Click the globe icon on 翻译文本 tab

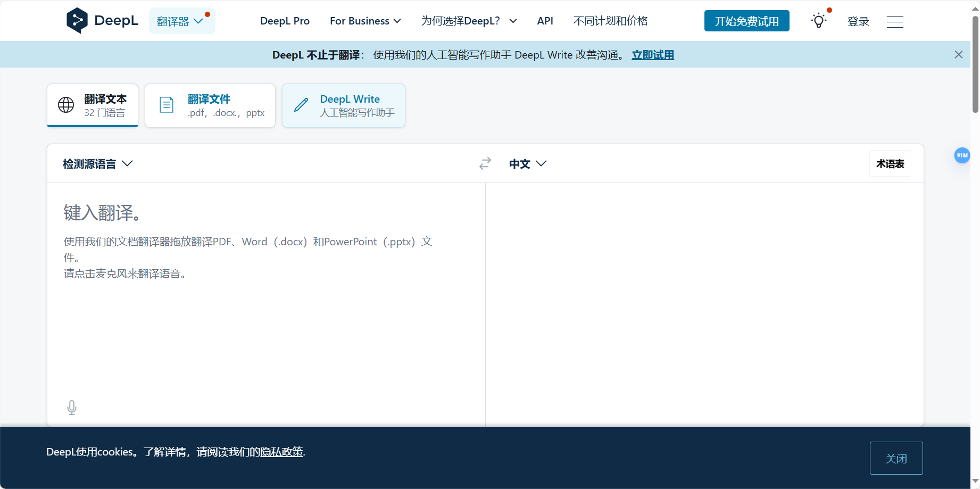point(65,105)
